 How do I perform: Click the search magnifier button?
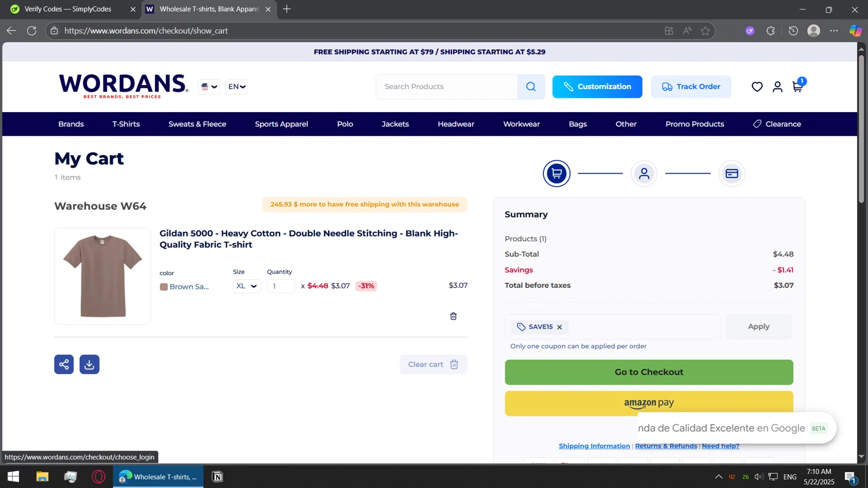(x=531, y=87)
